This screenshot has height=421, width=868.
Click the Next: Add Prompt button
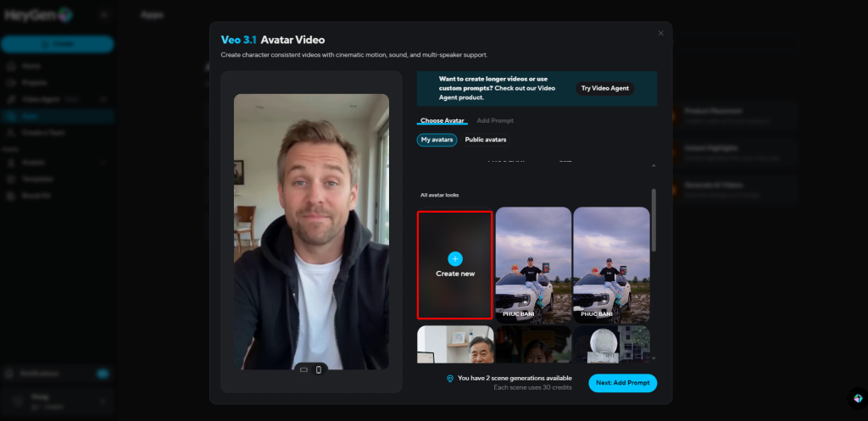point(622,383)
